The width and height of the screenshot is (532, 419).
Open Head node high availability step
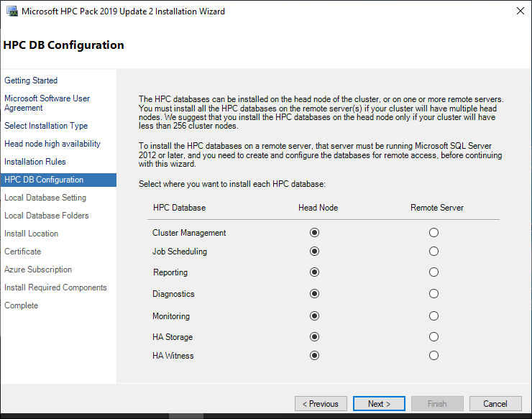[x=52, y=144]
